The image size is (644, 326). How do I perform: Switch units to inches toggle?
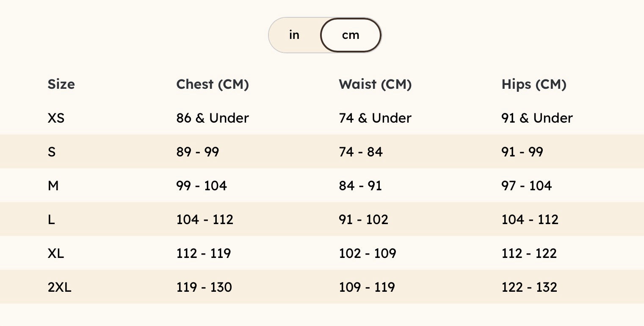click(294, 35)
